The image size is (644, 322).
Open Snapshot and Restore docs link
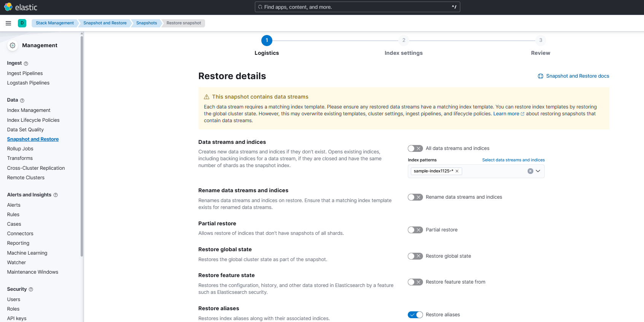577,76
